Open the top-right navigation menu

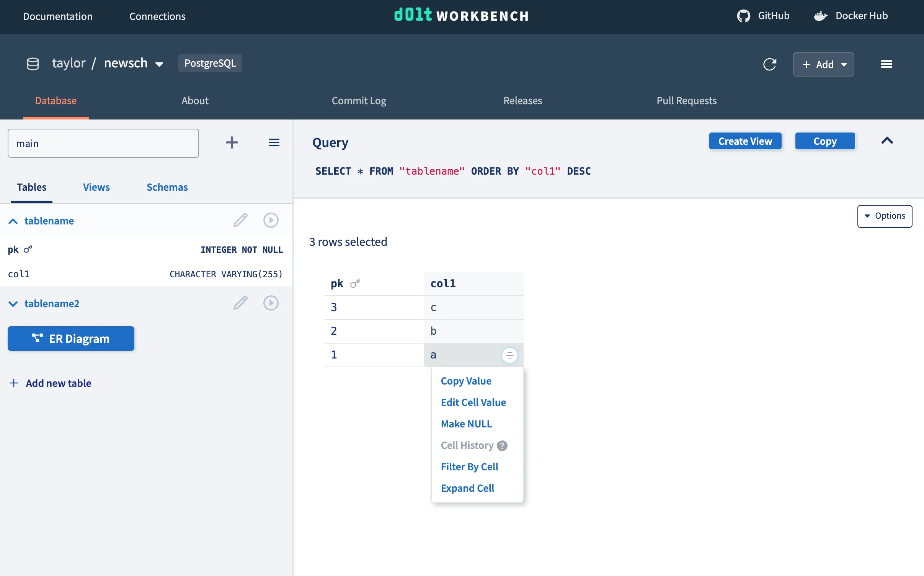887,64
